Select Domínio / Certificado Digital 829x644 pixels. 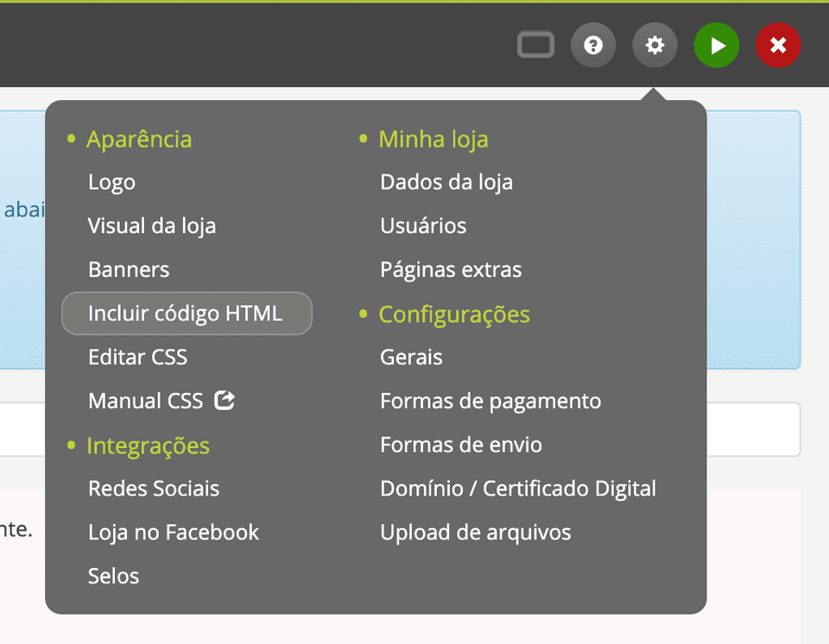518,489
